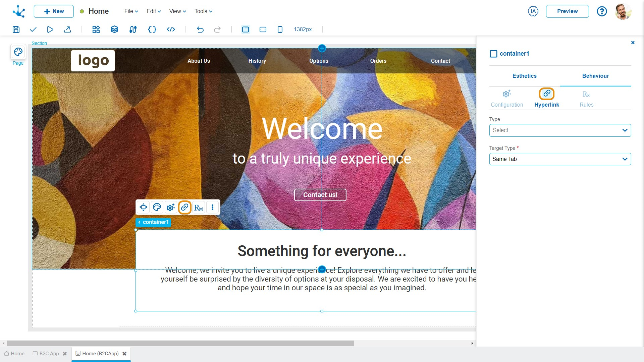644x362 pixels.
Task: Toggle the desktop view icon in toolbar
Action: (246, 29)
